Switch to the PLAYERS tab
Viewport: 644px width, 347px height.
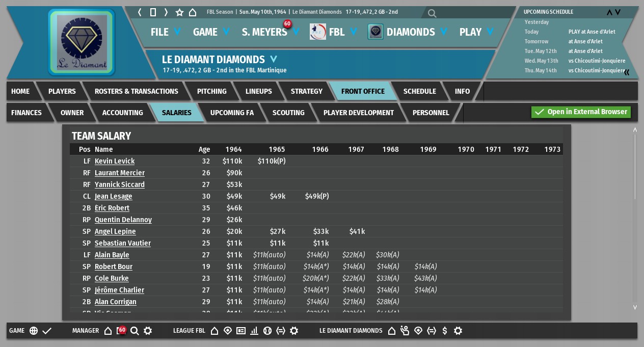tap(62, 91)
